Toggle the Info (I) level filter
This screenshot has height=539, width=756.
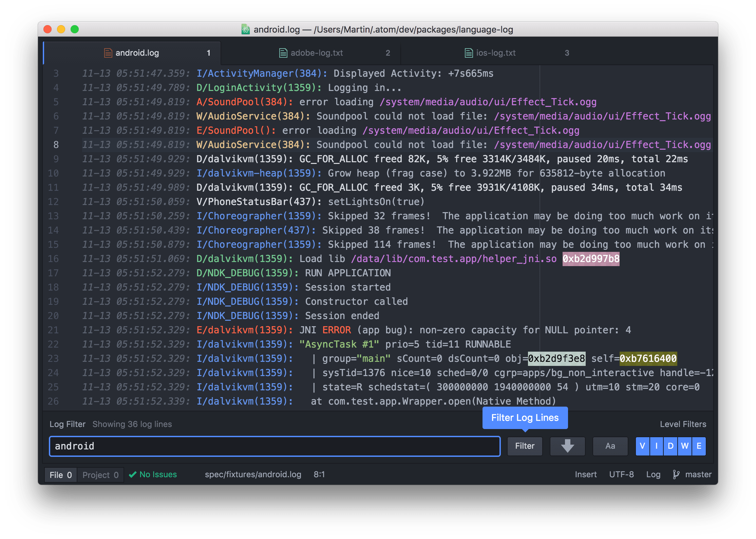point(657,446)
